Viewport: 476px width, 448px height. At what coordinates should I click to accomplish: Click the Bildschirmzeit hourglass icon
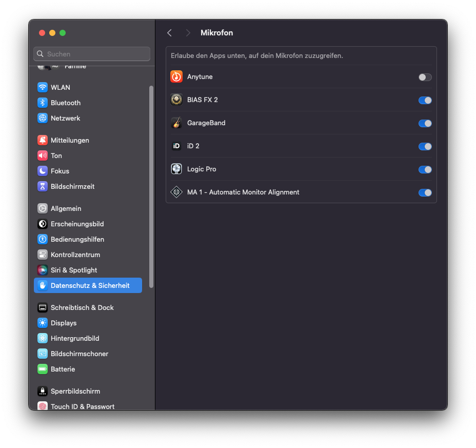tap(43, 186)
